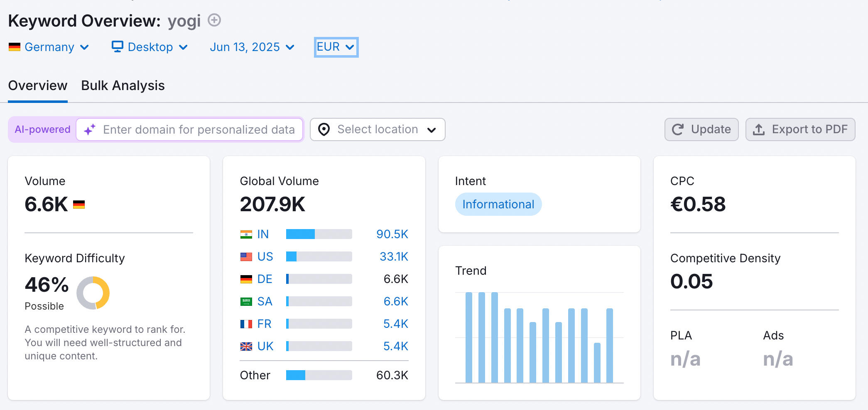Click the Germany flag beside Volume 6.6K
This screenshot has height=410, width=868.
(x=79, y=205)
